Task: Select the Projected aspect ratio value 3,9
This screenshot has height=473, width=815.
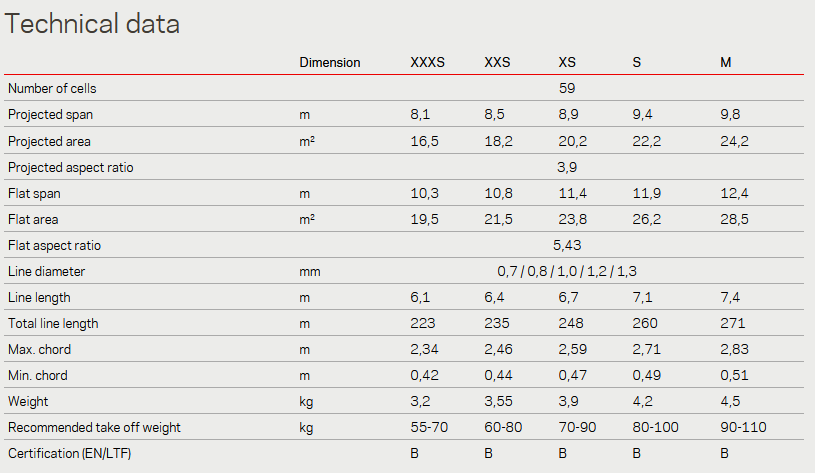Action: click(x=567, y=167)
